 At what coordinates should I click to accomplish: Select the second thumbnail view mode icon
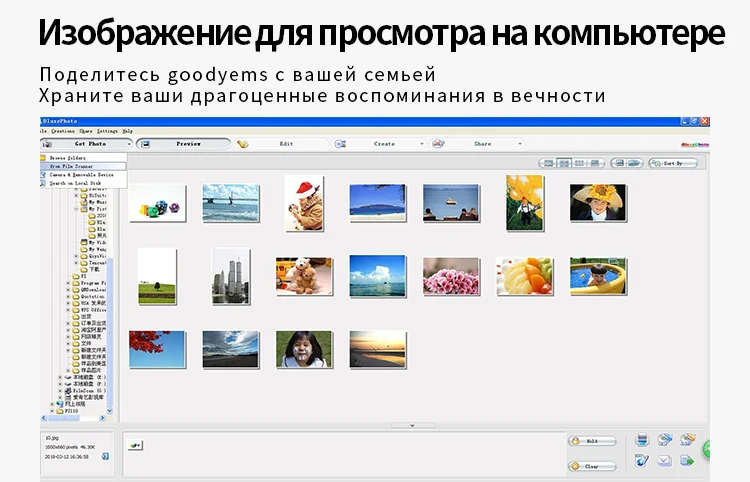tap(564, 164)
